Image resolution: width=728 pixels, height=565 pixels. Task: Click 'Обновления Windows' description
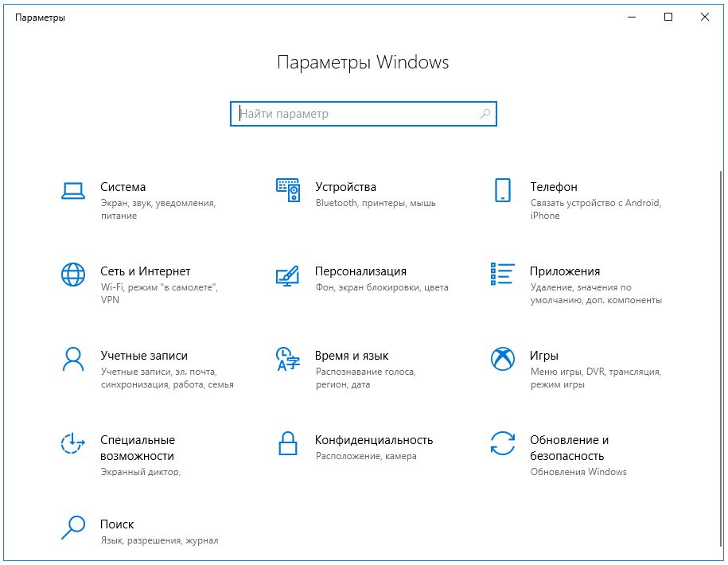click(578, 472)
